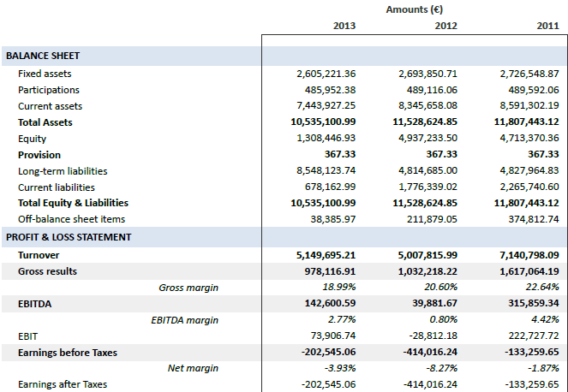Click the Participations row label
568x392 pixels.
click(x=49, y=90)
